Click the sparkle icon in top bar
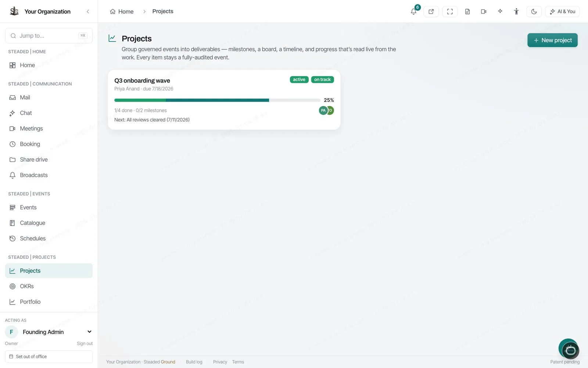Screen dimensions: 588x368 click(x=500, y=11)
